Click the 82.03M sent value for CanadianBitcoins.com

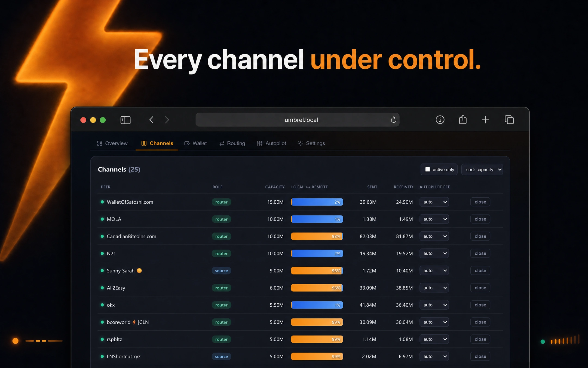368,236
